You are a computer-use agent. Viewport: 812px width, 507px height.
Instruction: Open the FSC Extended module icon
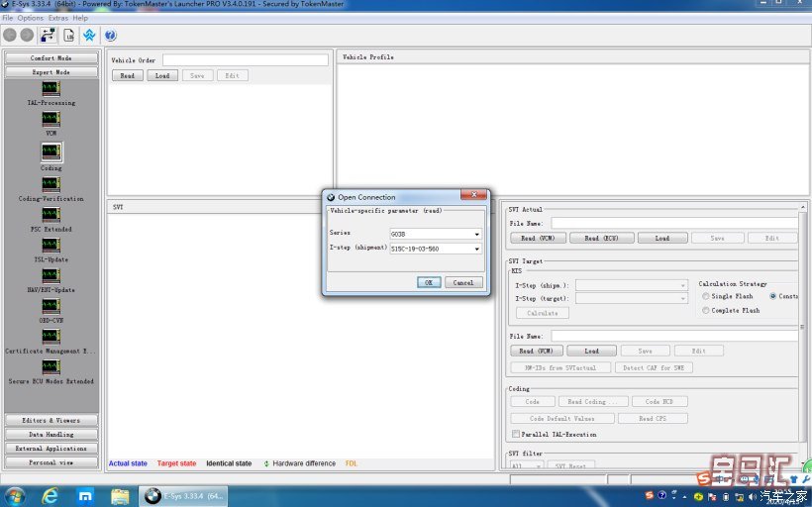(51, 216)
